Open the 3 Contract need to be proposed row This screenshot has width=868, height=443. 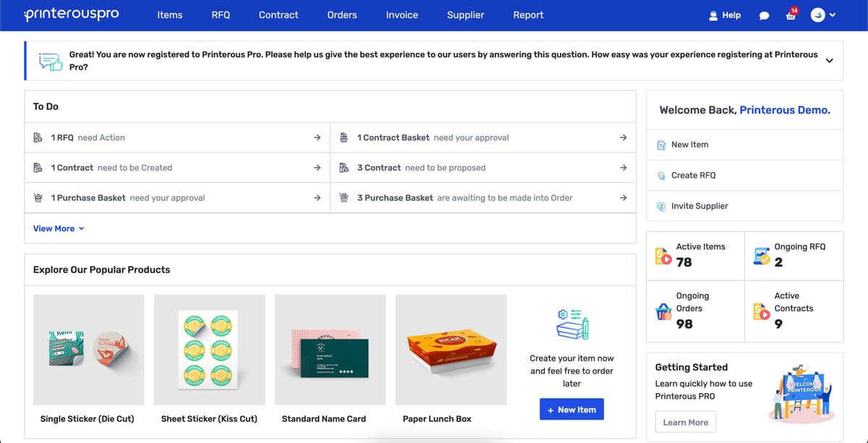482,168
